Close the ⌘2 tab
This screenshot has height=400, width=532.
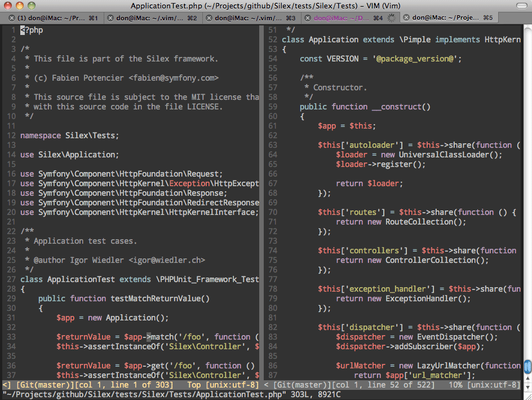pos(110,18)
